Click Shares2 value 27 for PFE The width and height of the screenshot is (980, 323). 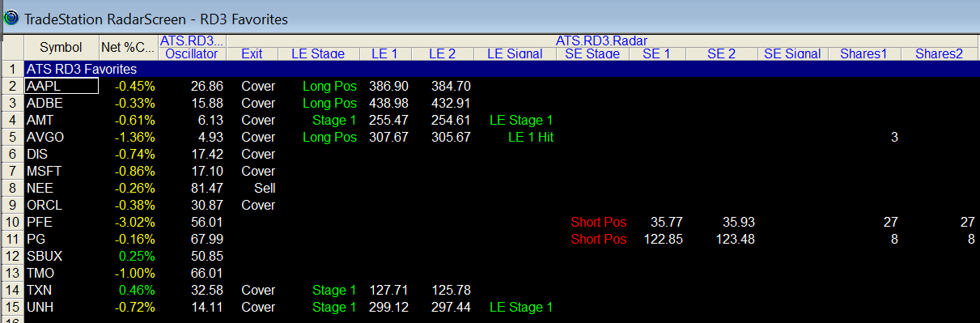[967, 222]
